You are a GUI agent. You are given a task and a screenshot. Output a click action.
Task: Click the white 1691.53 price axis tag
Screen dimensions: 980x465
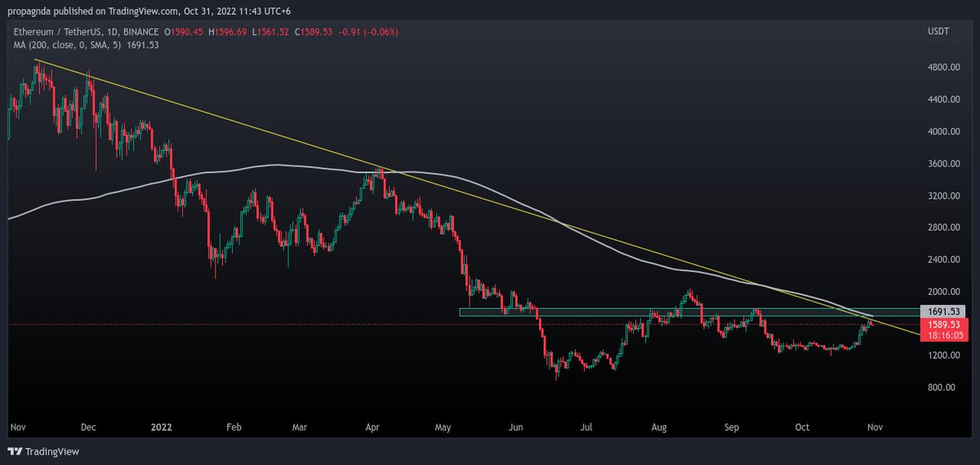[943, 311]
